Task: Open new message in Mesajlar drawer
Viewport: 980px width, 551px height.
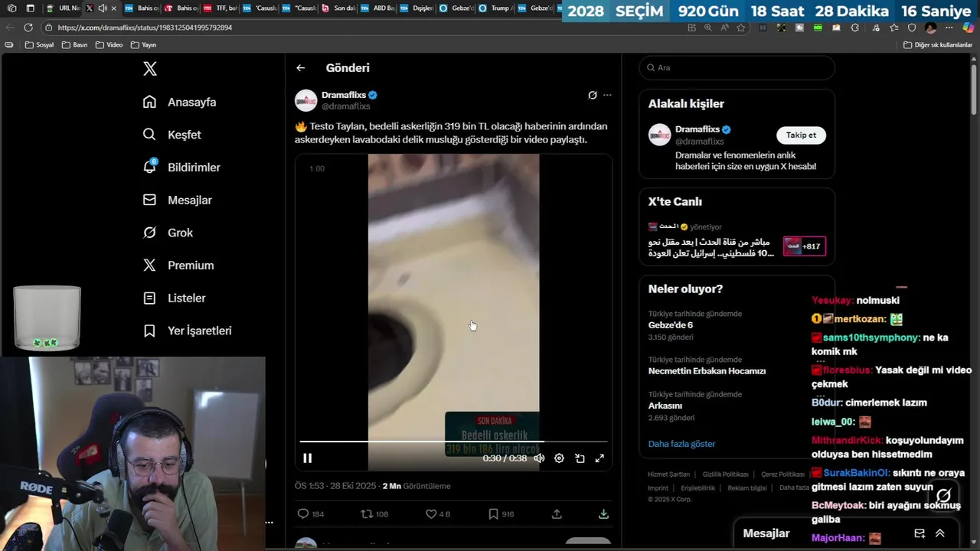Action: 920,533
